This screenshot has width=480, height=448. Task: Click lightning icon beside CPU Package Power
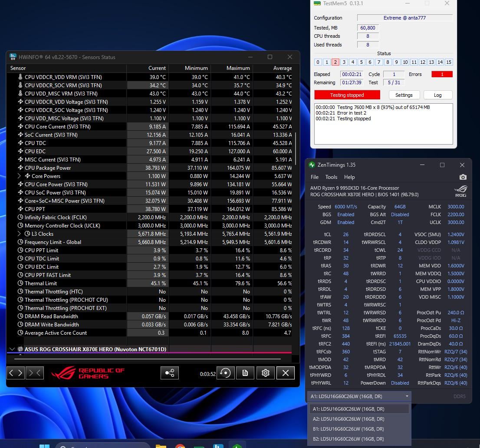tap(20, 168)
